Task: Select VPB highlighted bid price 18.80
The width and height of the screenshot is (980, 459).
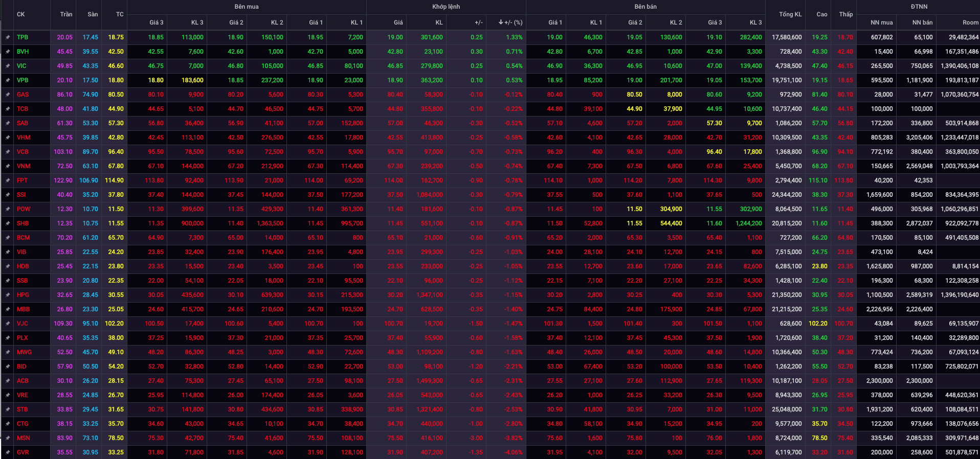Action: (x=155, y=80)
